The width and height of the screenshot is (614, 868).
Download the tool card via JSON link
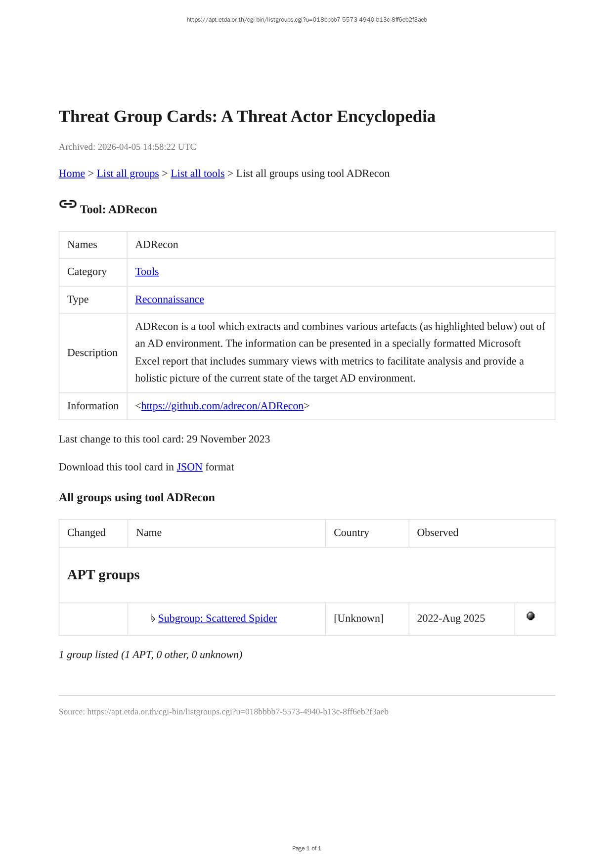coord(189,467)
